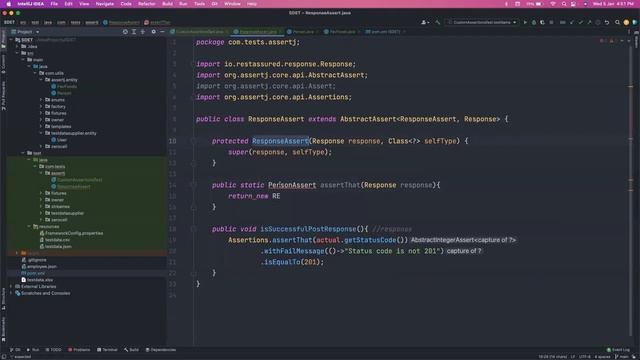Select User class under testdatasupplier.entity
This screenshot has width=640, height=360.
pos(62,140)
